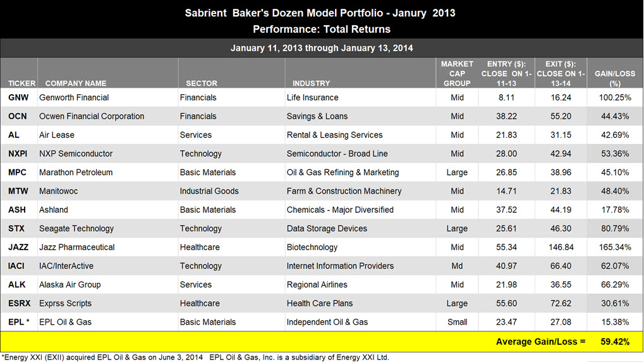The height and width of the screenshot is (362, 644).
Task: Click the Air Lease company name
Action: 57,135
